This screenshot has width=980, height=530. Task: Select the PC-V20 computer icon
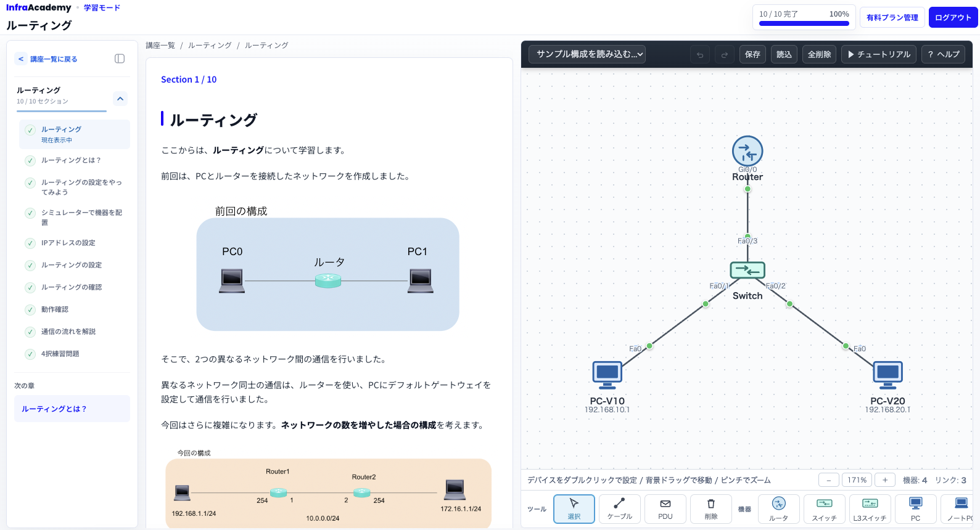[x=887, y=375]
